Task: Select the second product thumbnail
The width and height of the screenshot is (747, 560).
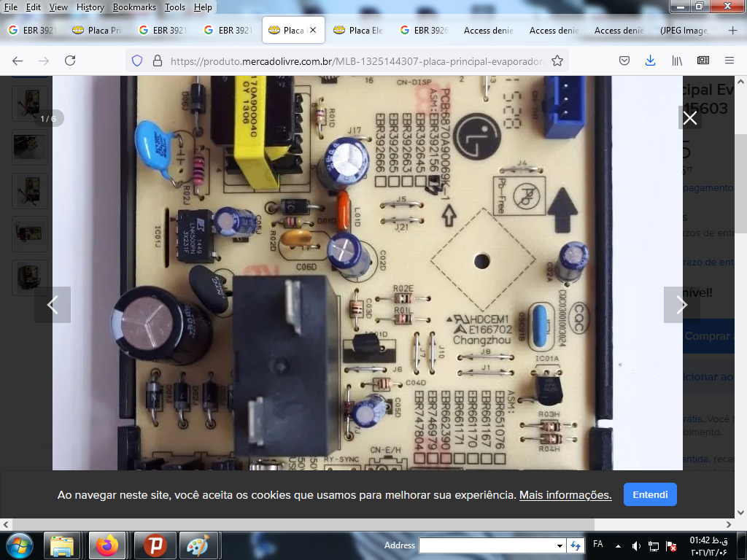Action: pos(30,147)
